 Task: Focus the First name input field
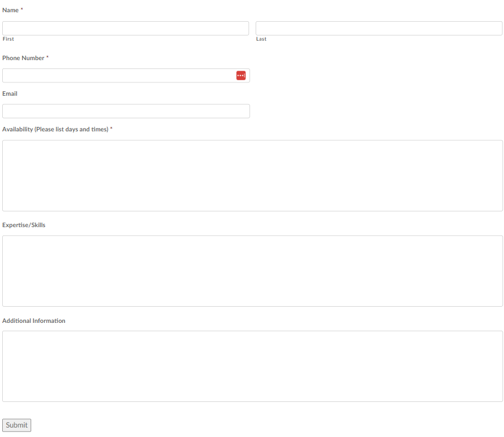pos(125,28)
